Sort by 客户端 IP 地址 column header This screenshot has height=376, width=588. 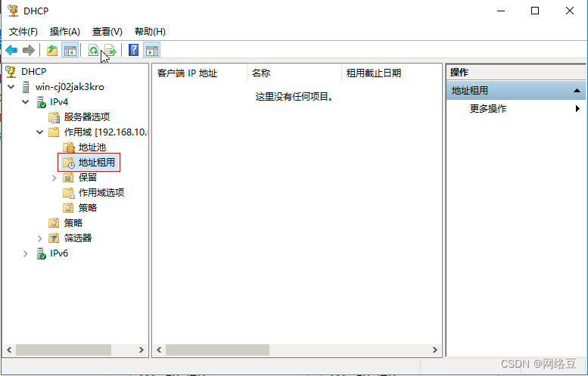tap(200, 73)
